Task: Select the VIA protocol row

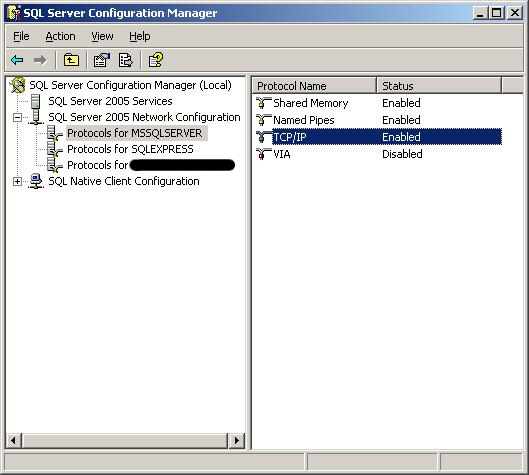Action: tap(379, 154)
